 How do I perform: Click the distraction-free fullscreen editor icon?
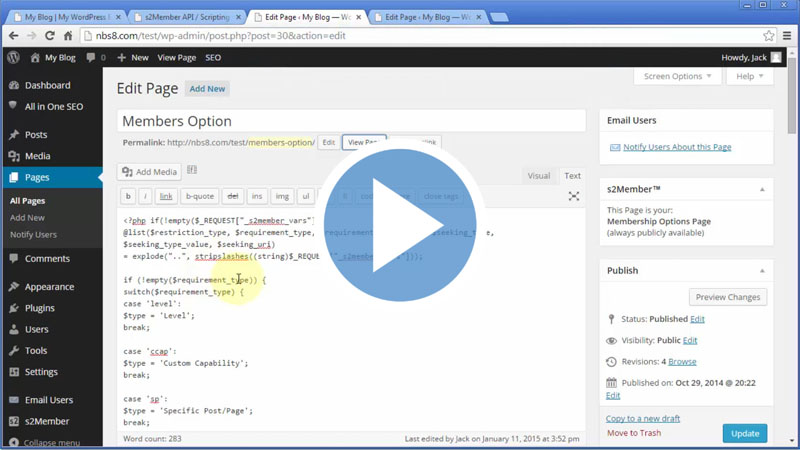pyautogui.click(x=574, y=197)
